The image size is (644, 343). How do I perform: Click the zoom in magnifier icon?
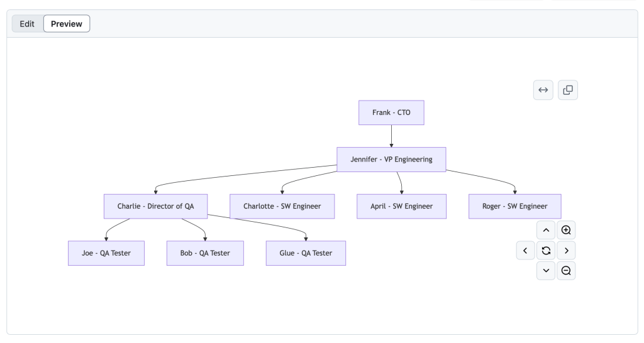(566, 230)
